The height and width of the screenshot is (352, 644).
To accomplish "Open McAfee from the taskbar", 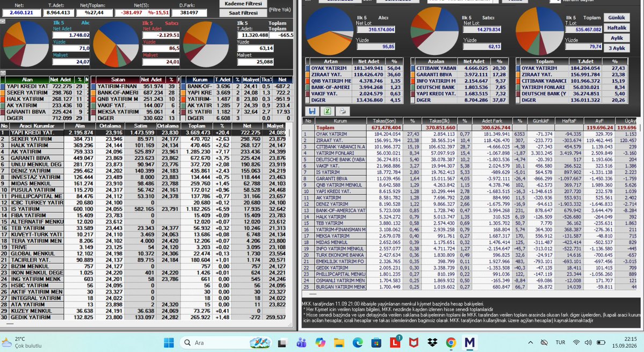I will pos(414,342).
